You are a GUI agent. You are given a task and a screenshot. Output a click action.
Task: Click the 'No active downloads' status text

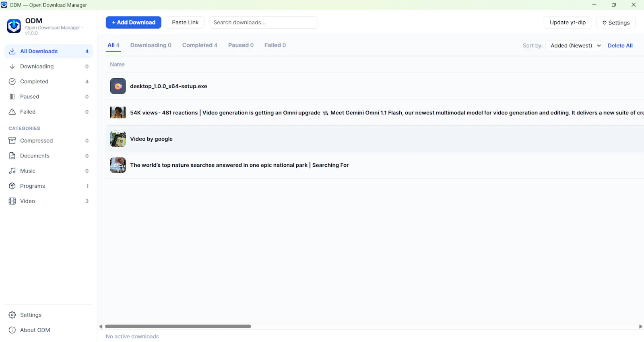point(132,336)
